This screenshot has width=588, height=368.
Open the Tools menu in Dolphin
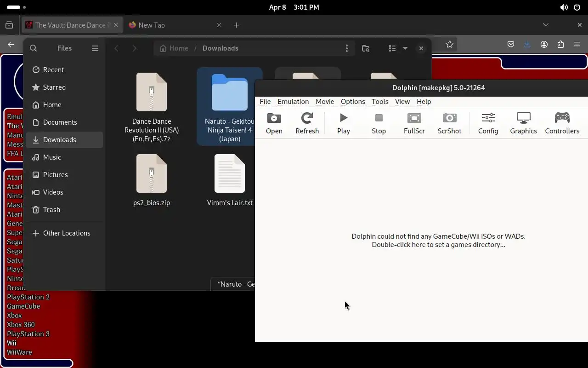(x=380, y=102)
